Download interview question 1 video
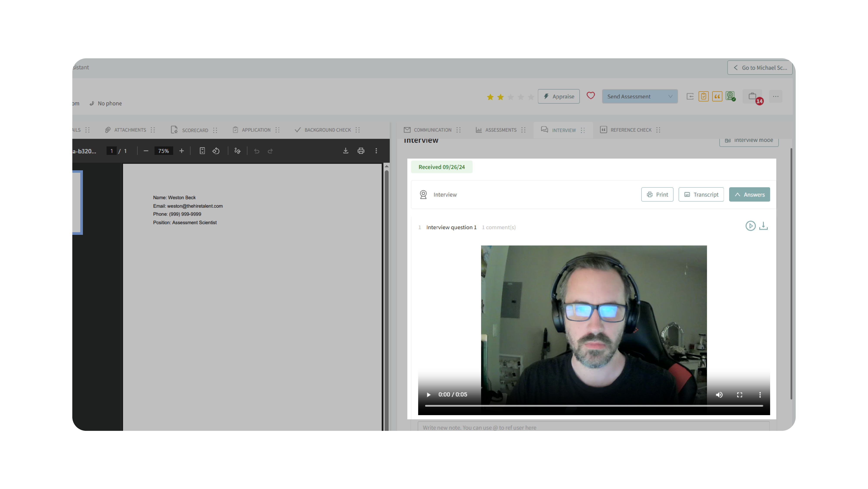The image size is (868, 489). 764,226
